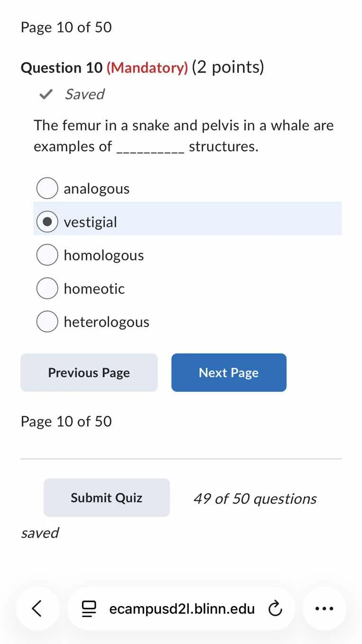Image resolution: width=362 pixels, height=644 pixels.
Task: Tap the tab switcher icon in the address bar
Action: coord(89,608)
